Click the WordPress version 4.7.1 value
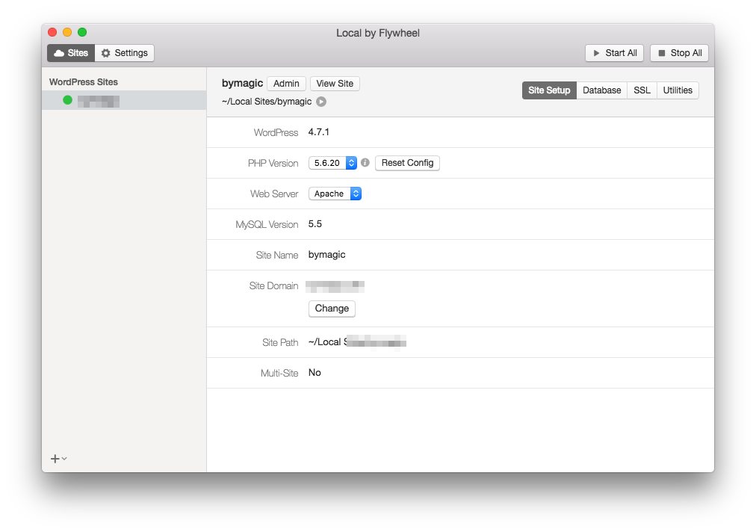Viewport: 756px width, 532px height. pyautogui.click(x=319, y=132)
